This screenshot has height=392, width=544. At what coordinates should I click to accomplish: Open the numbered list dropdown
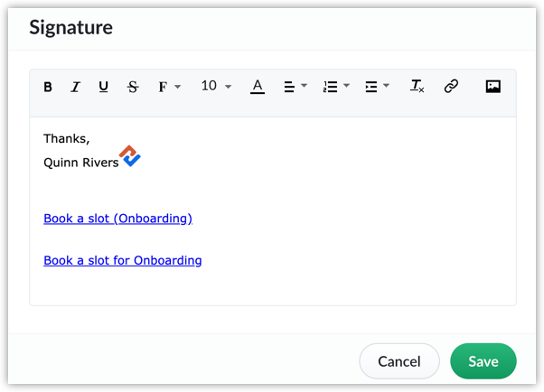point(336,87)
